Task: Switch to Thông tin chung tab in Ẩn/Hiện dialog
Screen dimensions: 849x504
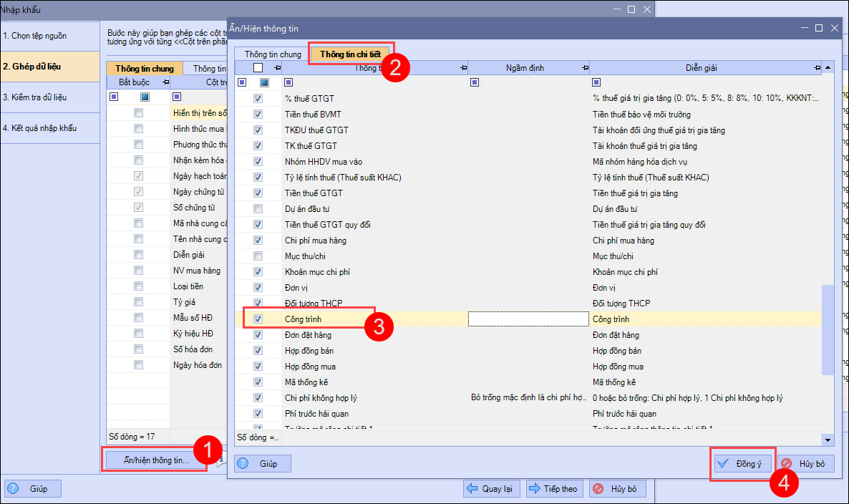Action: pyautogui.click(x=273, y=54)
